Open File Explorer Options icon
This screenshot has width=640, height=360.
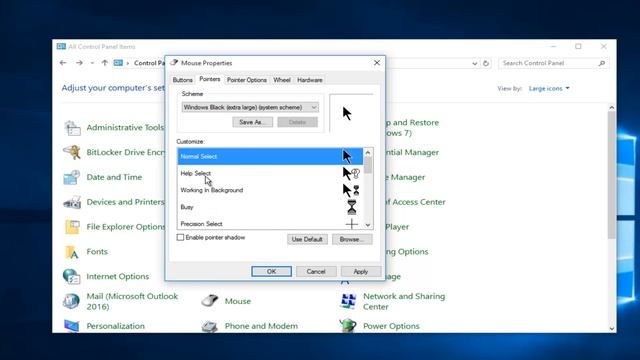(x=72, y=227)
